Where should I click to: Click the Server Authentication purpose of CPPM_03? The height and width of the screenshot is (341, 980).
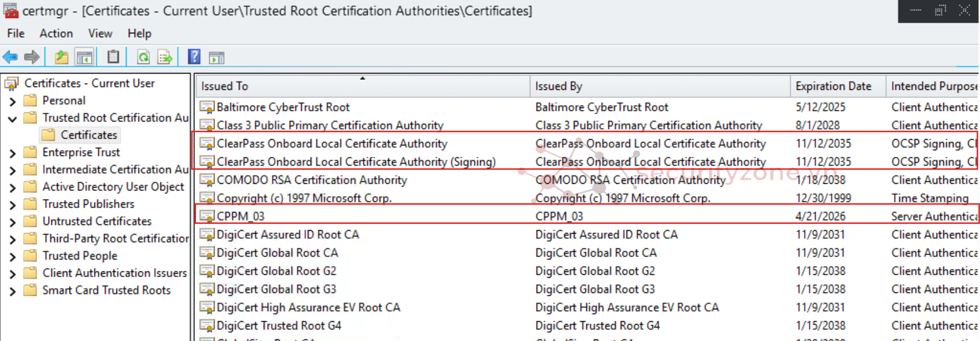point(934,217)
